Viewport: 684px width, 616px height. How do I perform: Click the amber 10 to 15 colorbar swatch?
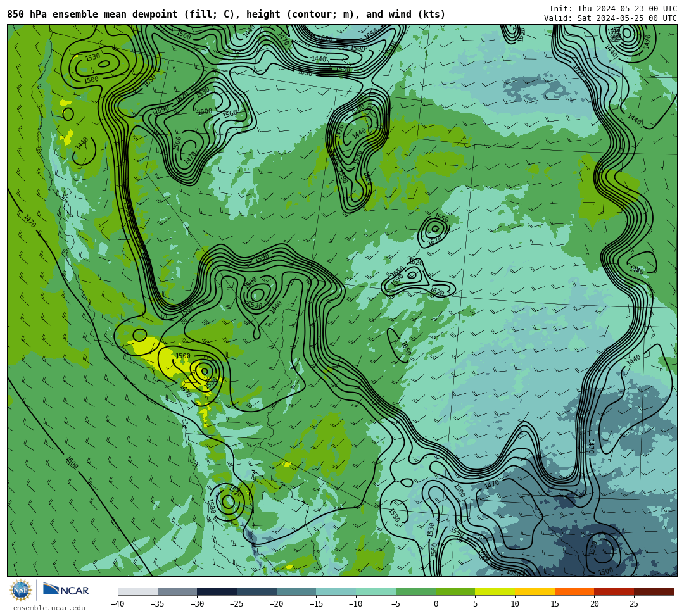click(535, 591)
